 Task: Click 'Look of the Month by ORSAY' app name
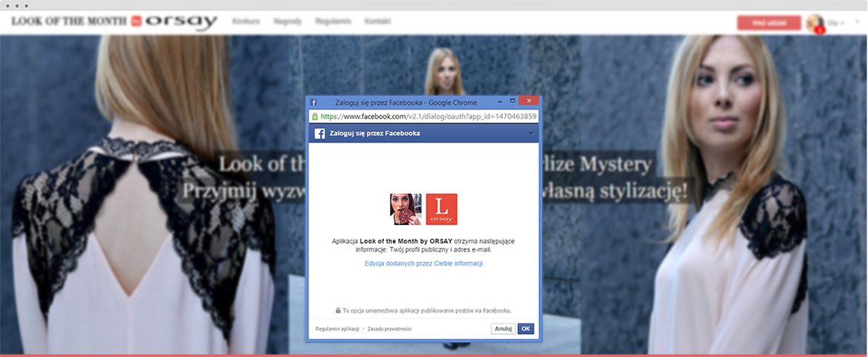406,242
